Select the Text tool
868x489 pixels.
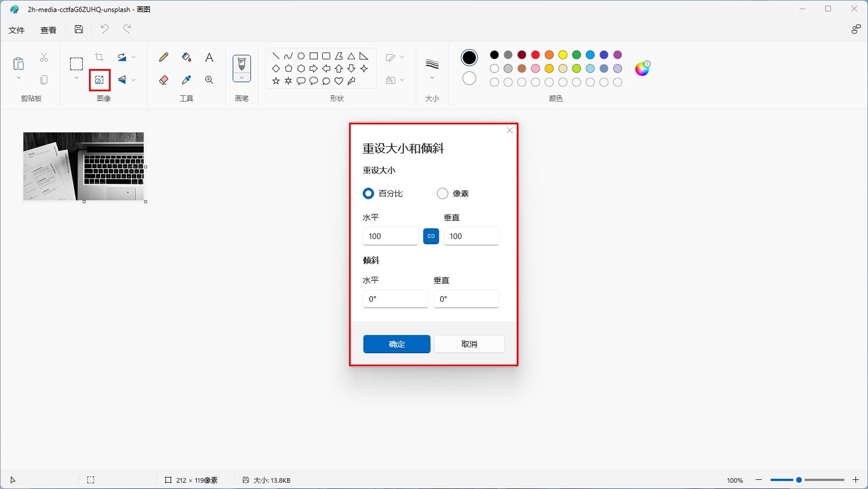pos(209,57)
